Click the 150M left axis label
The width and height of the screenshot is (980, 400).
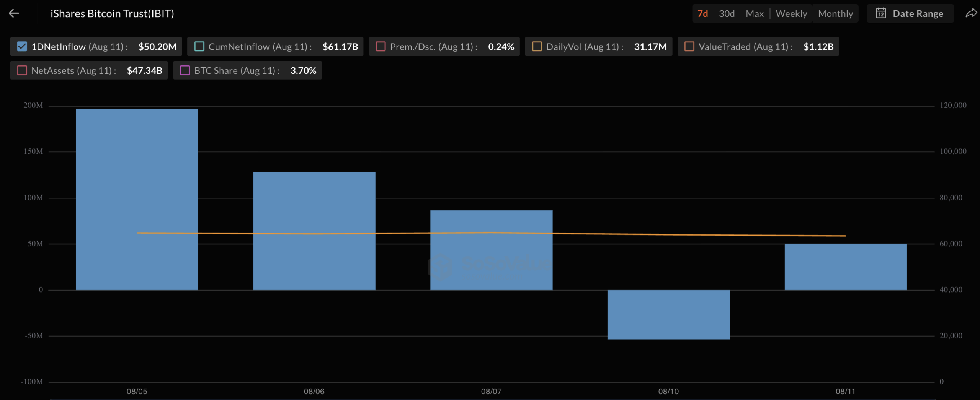33,151
